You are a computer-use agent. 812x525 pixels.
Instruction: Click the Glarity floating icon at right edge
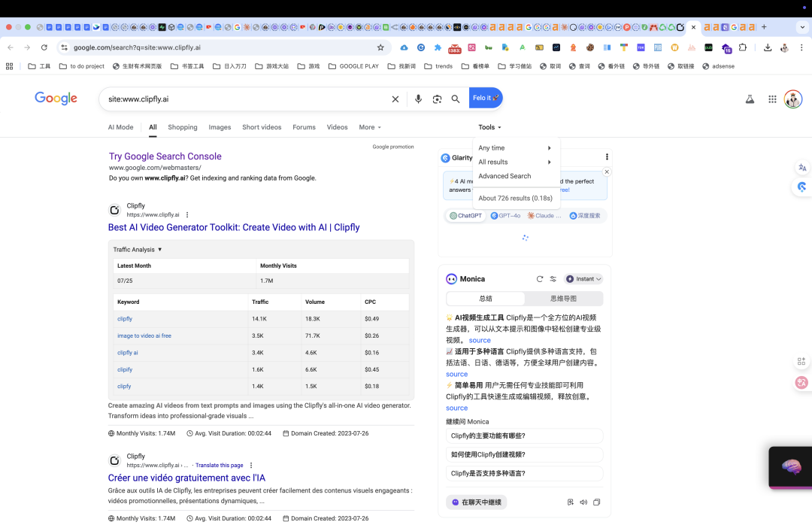(802, 187)
